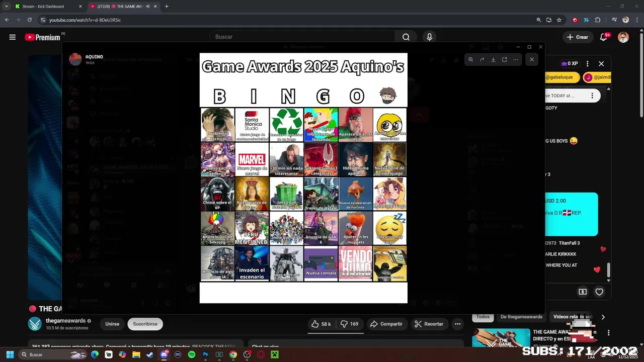Share video via Compartir button

[386, 324]
